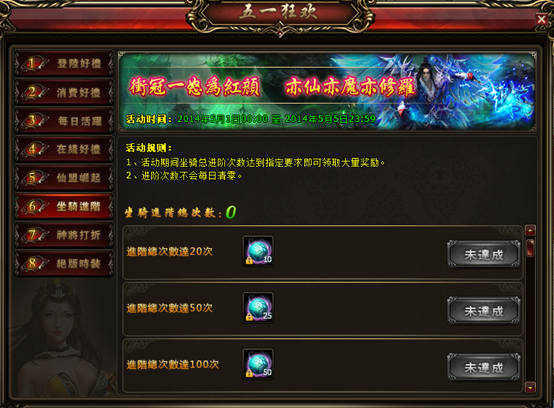Click the red scrollbar thumb
The height and width of the screenshot is (408, 554).
click(530, 248)
